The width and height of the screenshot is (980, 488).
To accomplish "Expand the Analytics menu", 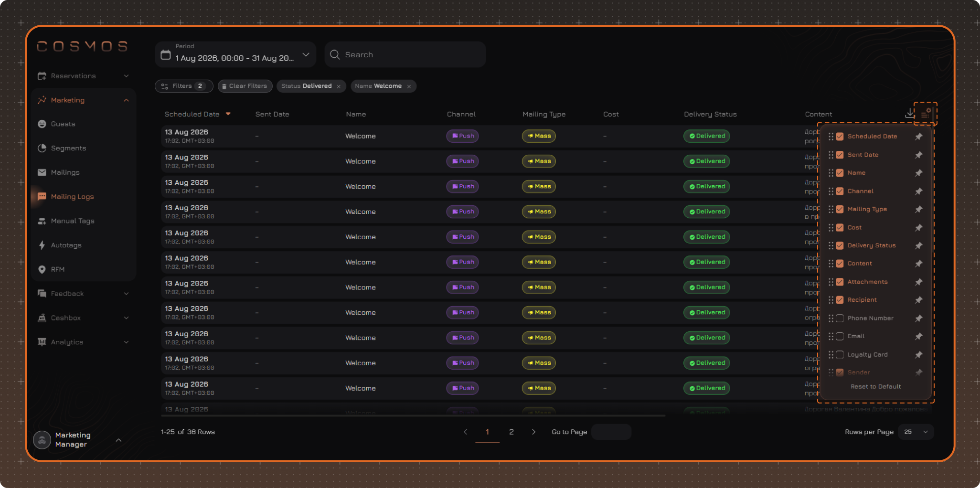I will pyautogui.click(x=126, y=342).
